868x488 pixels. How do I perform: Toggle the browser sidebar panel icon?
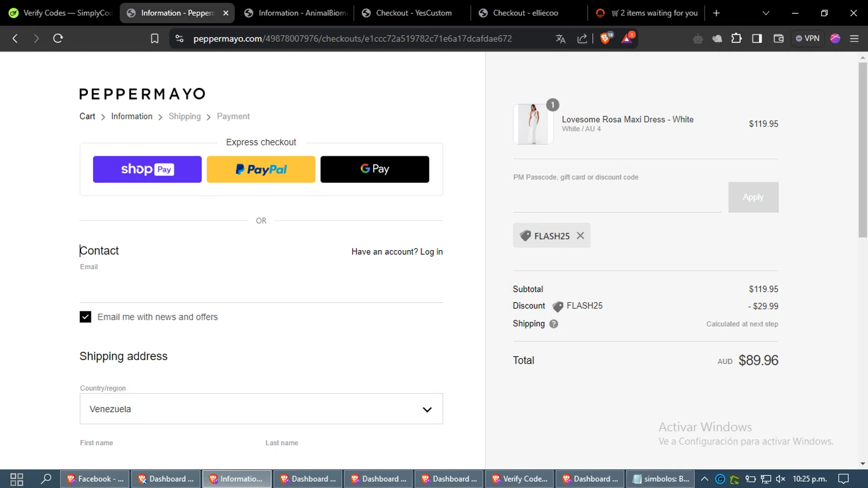757,38
